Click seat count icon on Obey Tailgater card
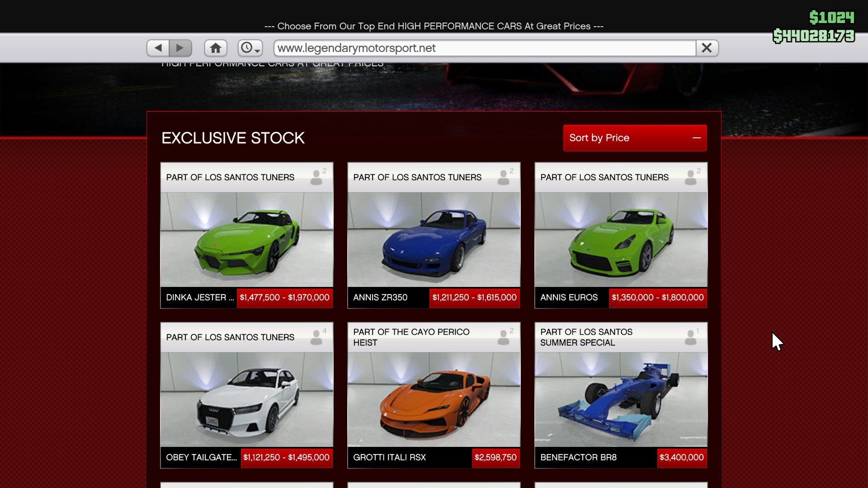The height and width of the screenshot is (488, 868). pos(317,337)
